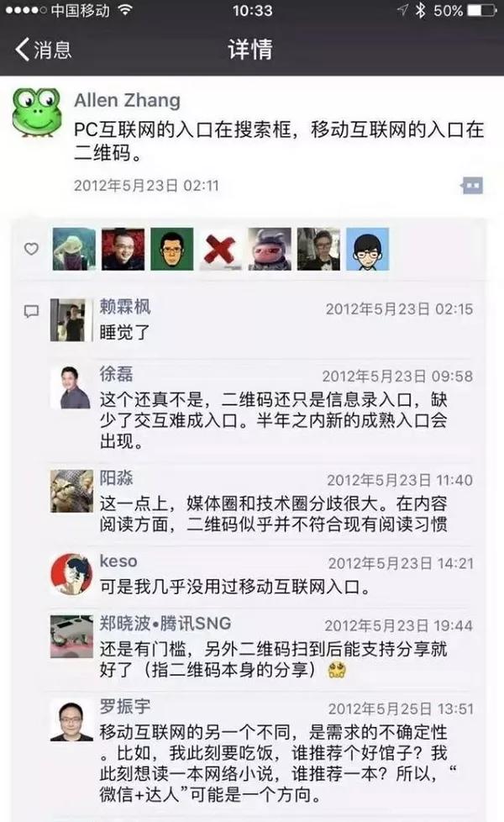Tap 阳淼's name link
Image resolution: width=504 pixels, height=822 pixels.
pos(116,477)
